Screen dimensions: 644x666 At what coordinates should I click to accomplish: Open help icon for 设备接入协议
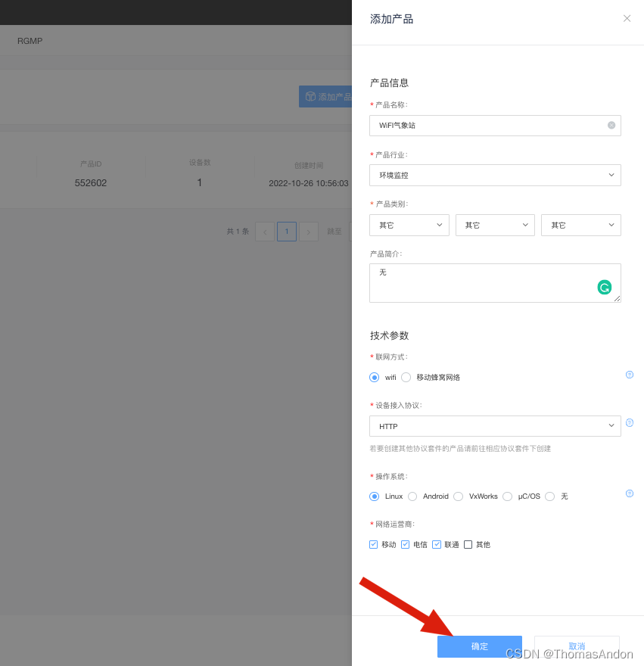tap(630, 422)
